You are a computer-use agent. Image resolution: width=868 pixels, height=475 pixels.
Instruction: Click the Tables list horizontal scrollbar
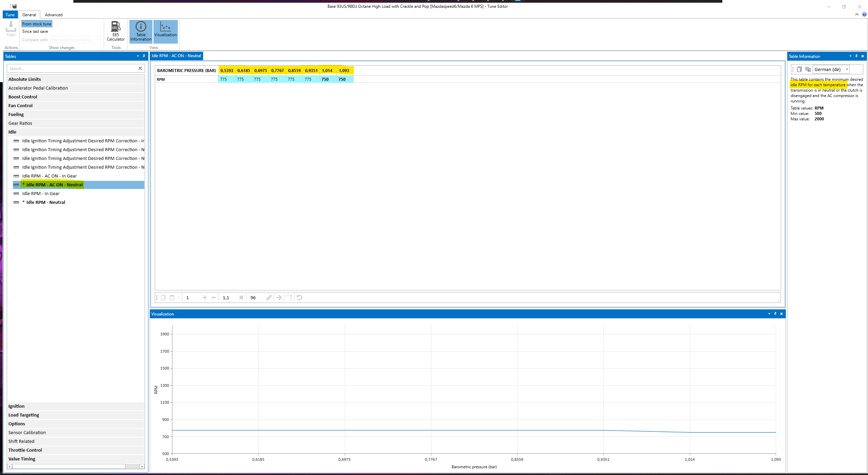(x=69, y=466)
